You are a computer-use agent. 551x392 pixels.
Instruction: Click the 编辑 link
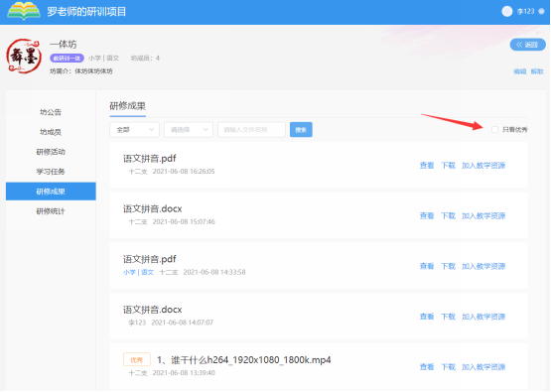pyautogui.click(x=519, y=71)
